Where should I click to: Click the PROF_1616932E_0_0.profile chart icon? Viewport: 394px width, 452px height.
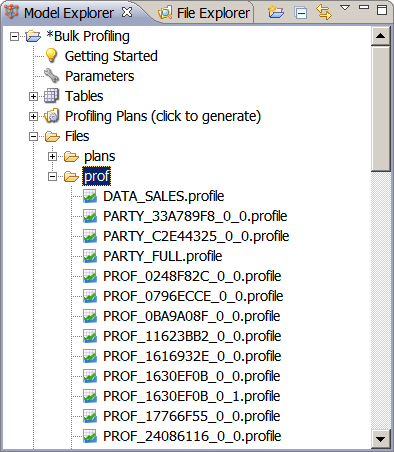90,356
